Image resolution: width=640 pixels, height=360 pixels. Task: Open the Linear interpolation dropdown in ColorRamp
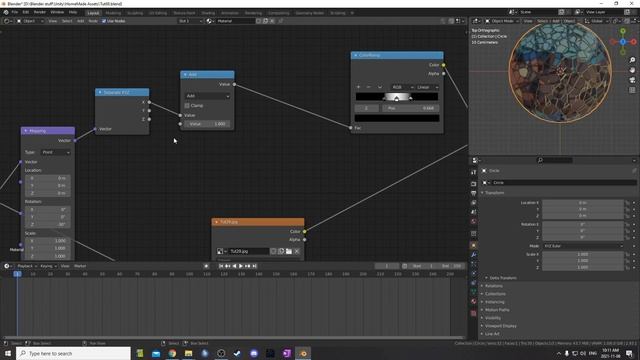(427, 87)
